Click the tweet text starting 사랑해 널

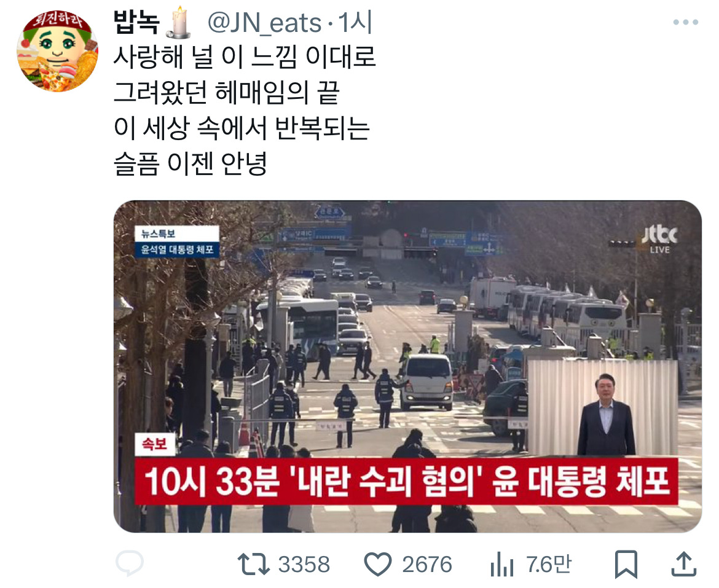[x=245, y=110]
